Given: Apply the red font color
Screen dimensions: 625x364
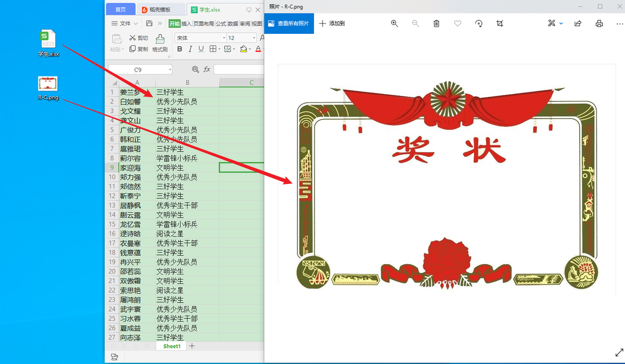Looking at the screenshot, I should coord(258,49).
